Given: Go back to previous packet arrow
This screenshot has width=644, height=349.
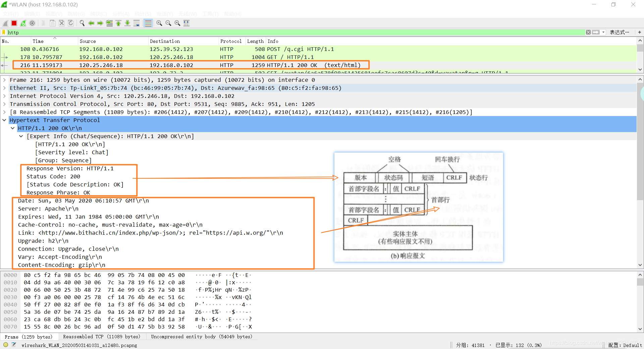Looking at the screenshot, I should pos(91,23).
